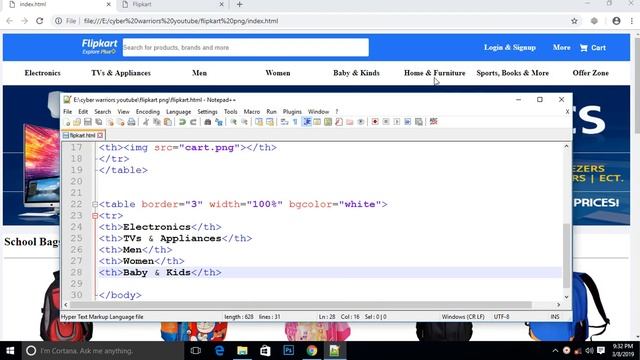Start macro recording with red record icon
The image size is (640, 360).
pos(375,122)
